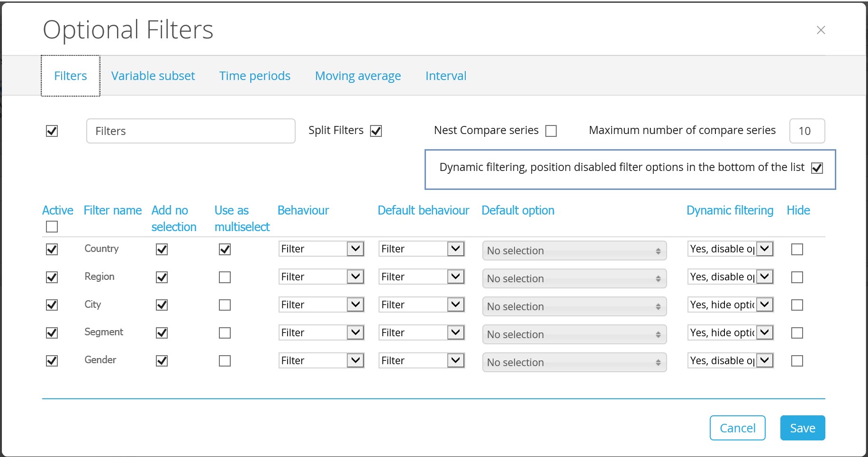Open Default behaviour dropdown for Segment

[422, 333]
